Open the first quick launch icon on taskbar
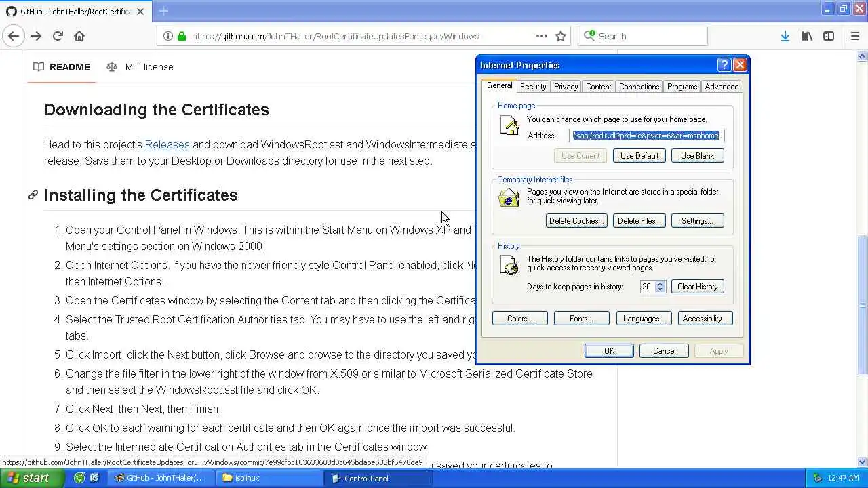Screen dimensions: 868x488 (79, 478)
